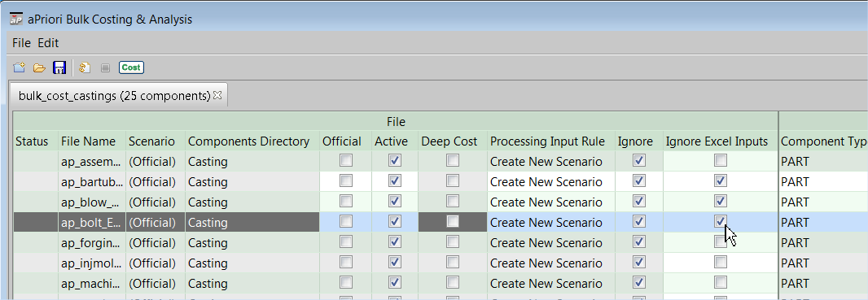Open Processing Input Rule dropdown for ap_assem row
Viewport: 868px width, 300px height.
click(550, 161)
